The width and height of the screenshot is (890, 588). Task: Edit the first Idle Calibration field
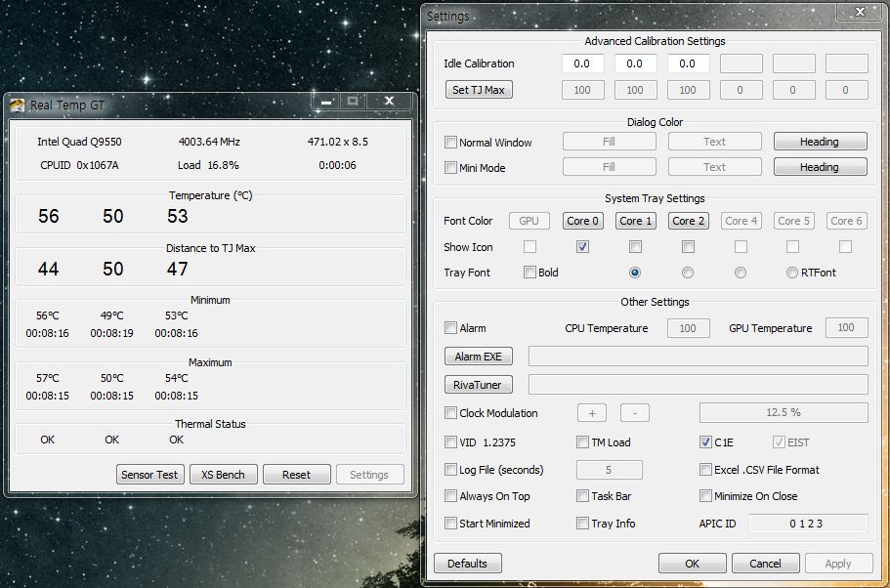[x=582, y=63]
